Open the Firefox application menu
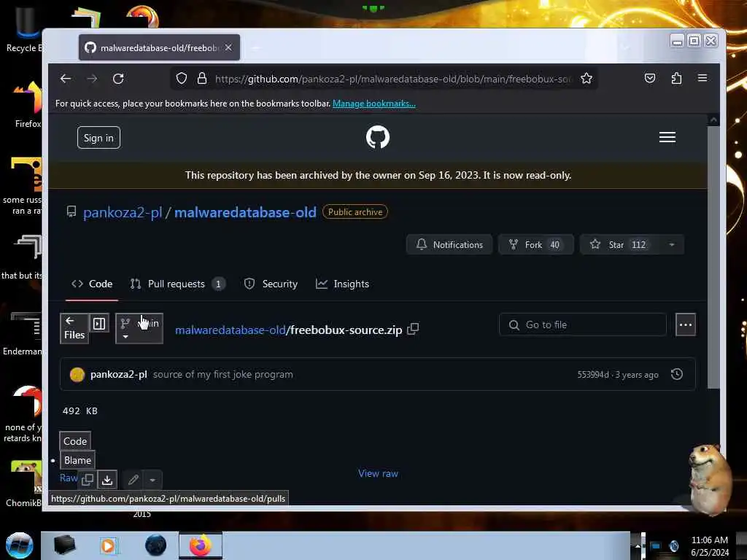This screenshot has width=747, height=560. (703, 78)
